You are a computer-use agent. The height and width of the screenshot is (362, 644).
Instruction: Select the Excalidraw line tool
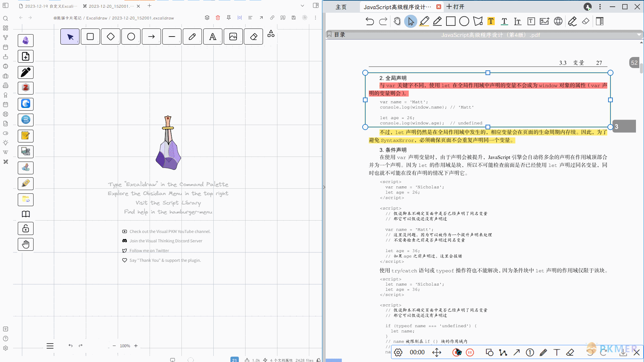tap(172, 37)
